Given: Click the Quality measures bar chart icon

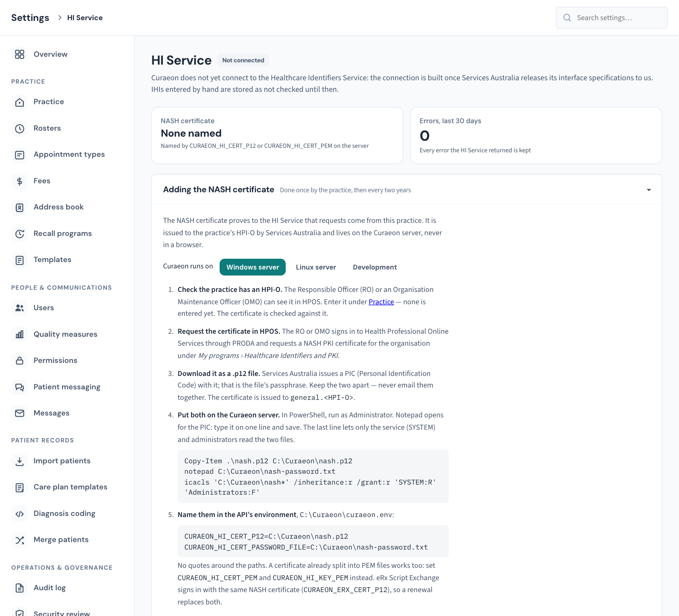Looking at the screenshot, I should click(x=20, y=335).
